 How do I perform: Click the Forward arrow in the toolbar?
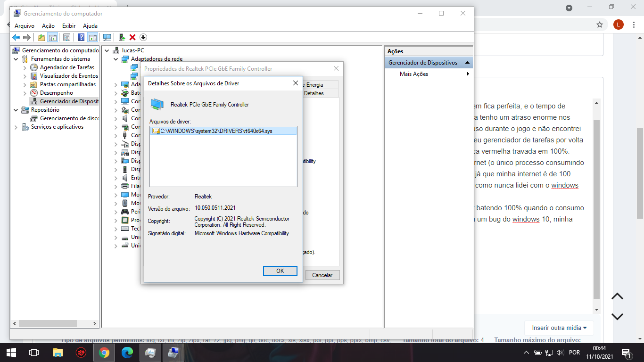pos(27,37)
